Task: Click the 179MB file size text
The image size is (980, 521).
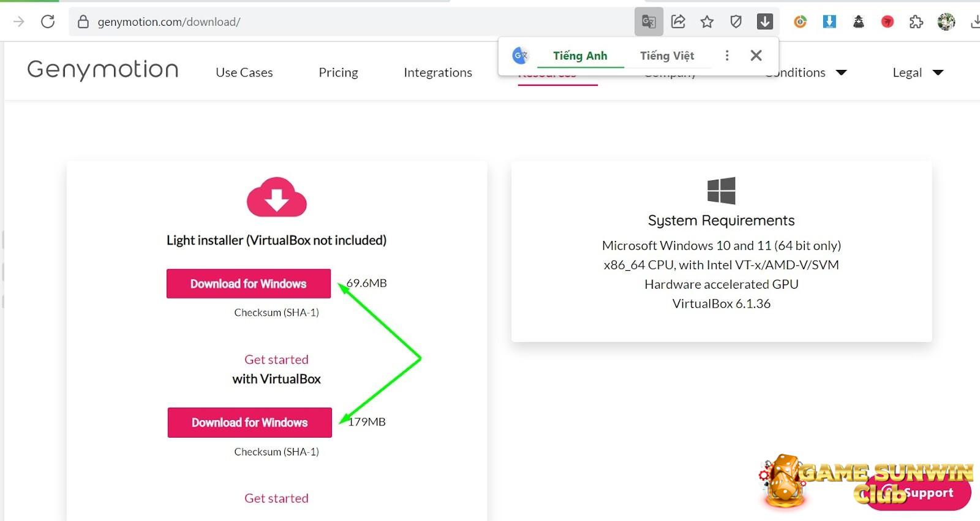Action: tap(367, 422)
